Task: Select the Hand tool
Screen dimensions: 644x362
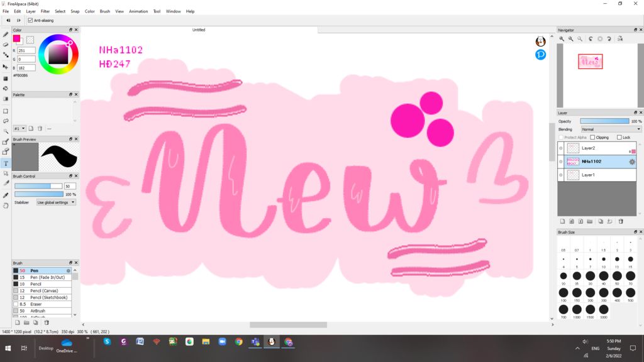Action: pyautogui.click(x=6, y=206)
